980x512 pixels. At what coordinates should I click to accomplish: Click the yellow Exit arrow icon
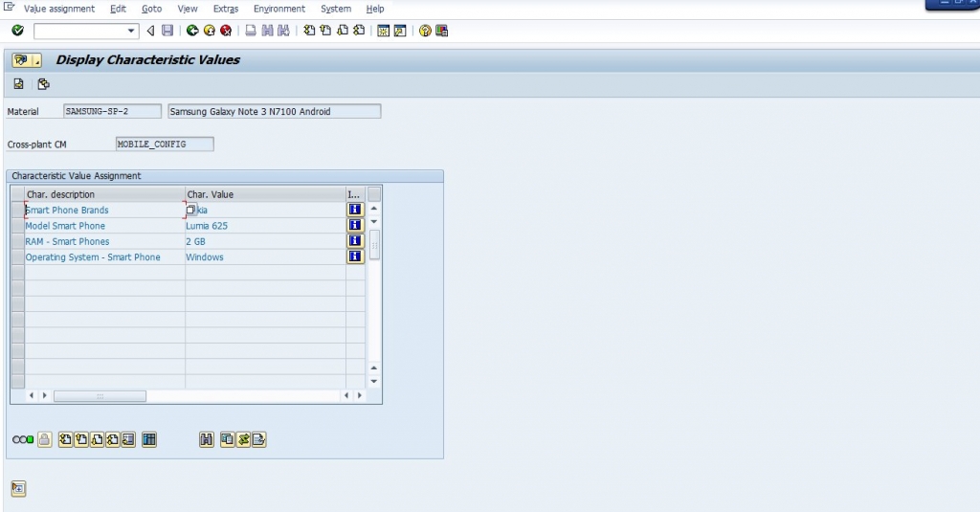(x=210, y=31)
